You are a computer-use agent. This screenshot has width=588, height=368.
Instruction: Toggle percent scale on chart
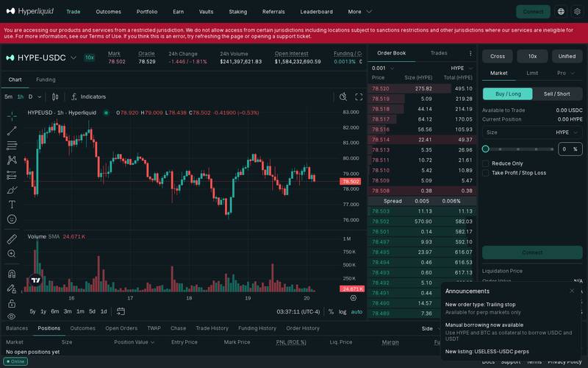pos(331,311)
